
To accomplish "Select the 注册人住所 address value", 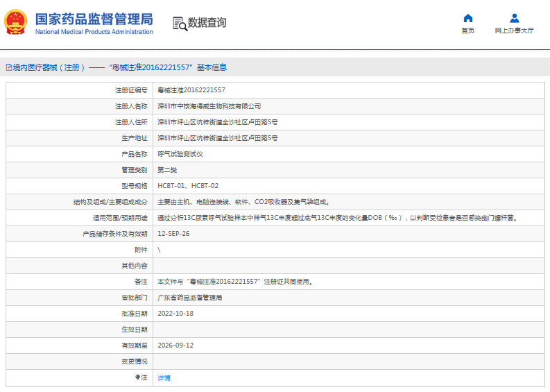I will point(218,122).
